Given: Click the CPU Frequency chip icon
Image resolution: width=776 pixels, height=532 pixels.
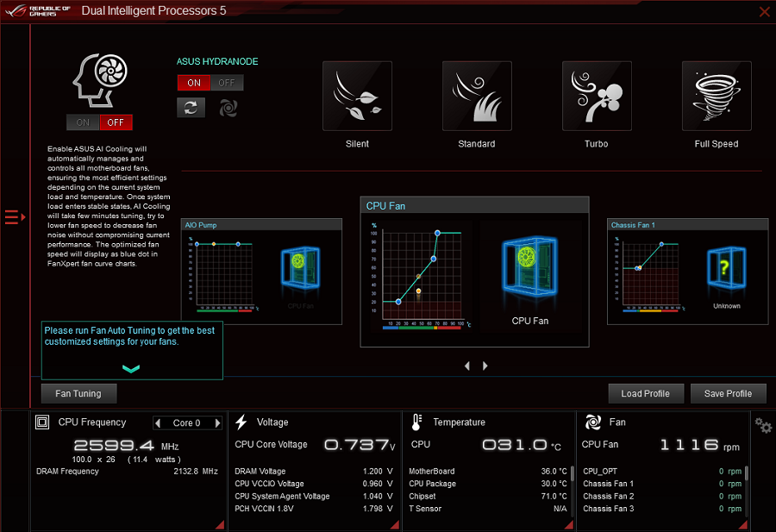Looking at the screenshot, I should tap(42, 422).
